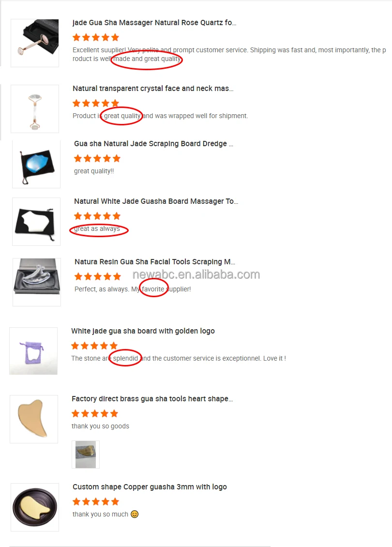Click the star rating of the copper guasha review
Image resolution: width=392 pixels, height=547 pixels.
point(96,501)
